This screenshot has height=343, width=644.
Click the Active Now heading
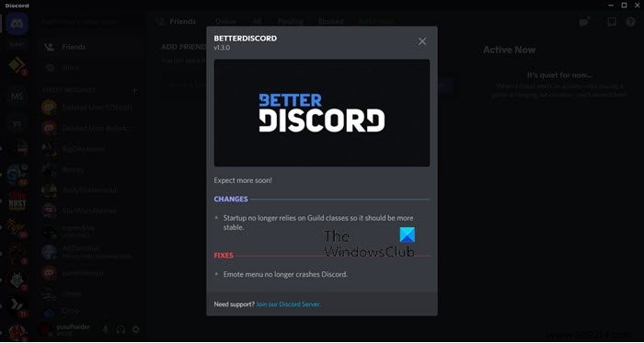coord(510,50)
